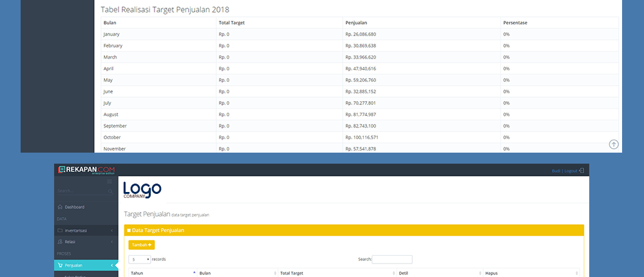Click the Logout link text

[x=570, y=171]
